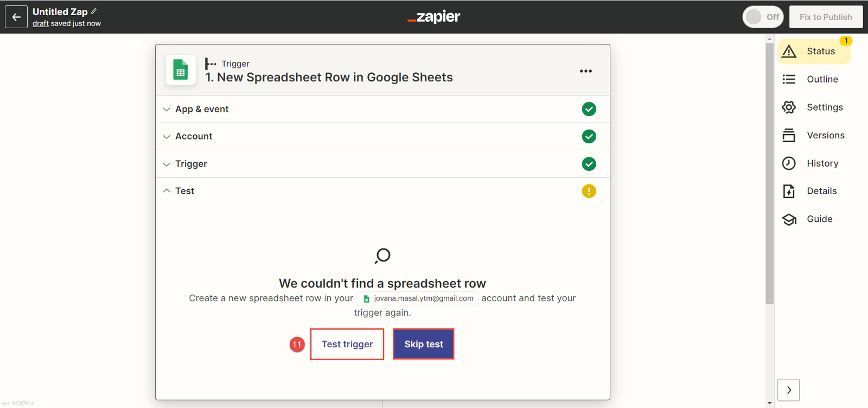This screenshot has height=408, width=868.
Task: Click the back arrow icon
Action: (16, 17)
